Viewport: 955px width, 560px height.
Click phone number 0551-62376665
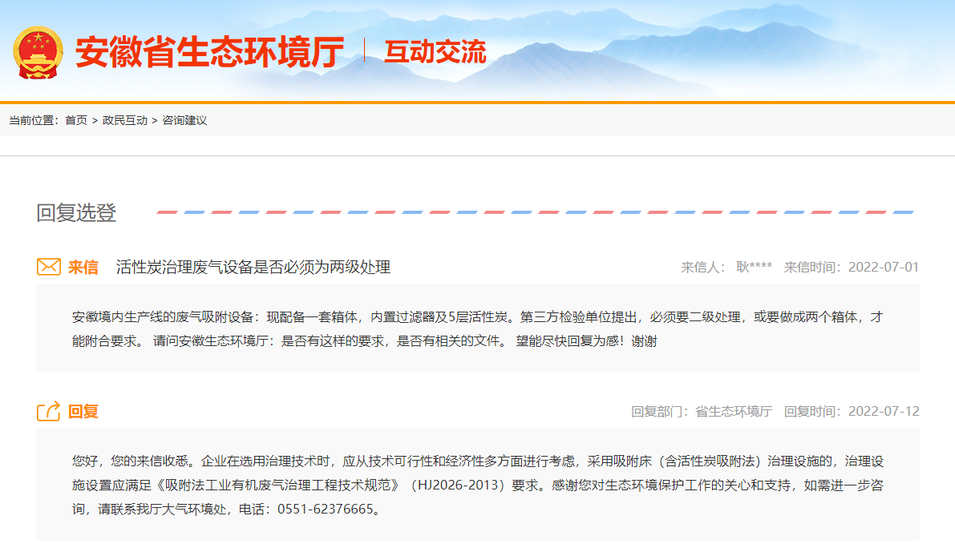[x=326, y=509]
